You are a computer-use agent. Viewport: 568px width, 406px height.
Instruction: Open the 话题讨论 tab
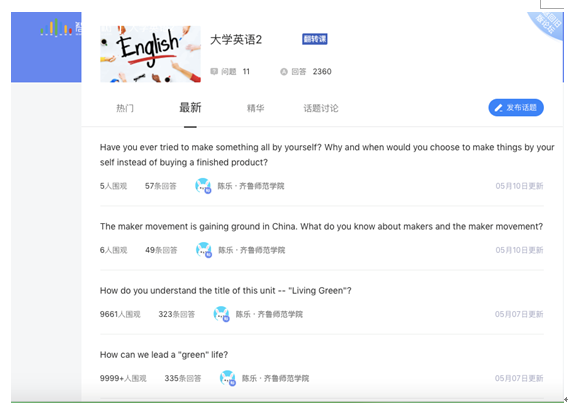point(321,108)
